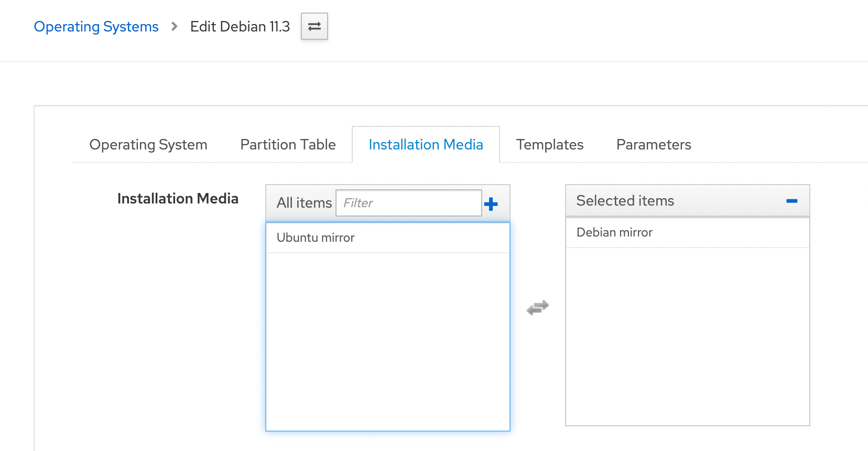Click empty area in Selected items list
Screen dimensions: 868x451
[x=688, y=336]
